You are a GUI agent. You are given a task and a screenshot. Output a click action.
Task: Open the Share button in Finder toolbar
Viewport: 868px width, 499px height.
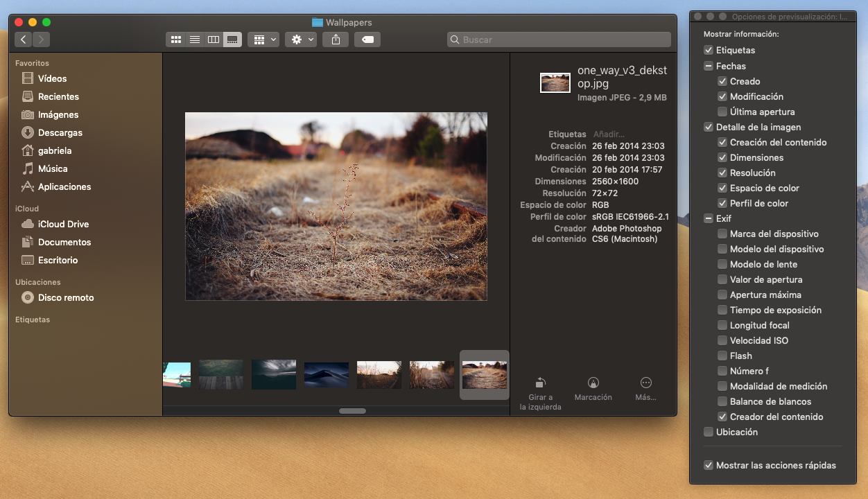[x=336, y=40]
